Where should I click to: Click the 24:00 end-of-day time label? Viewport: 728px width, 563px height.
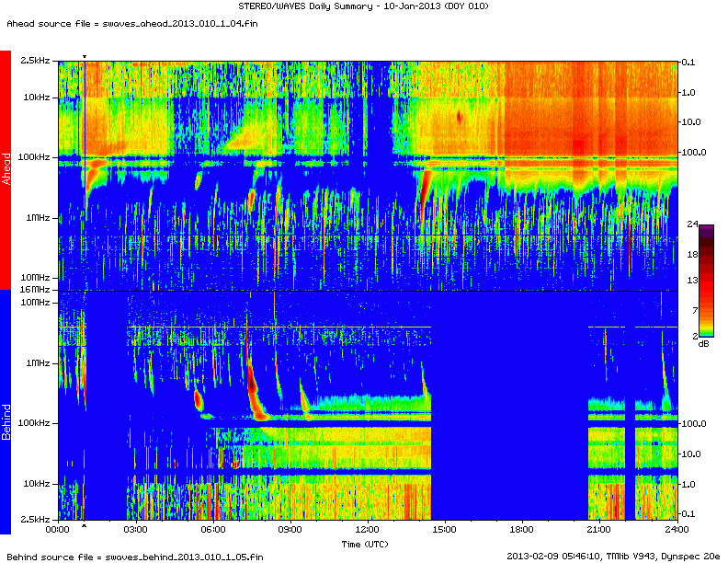677,529
